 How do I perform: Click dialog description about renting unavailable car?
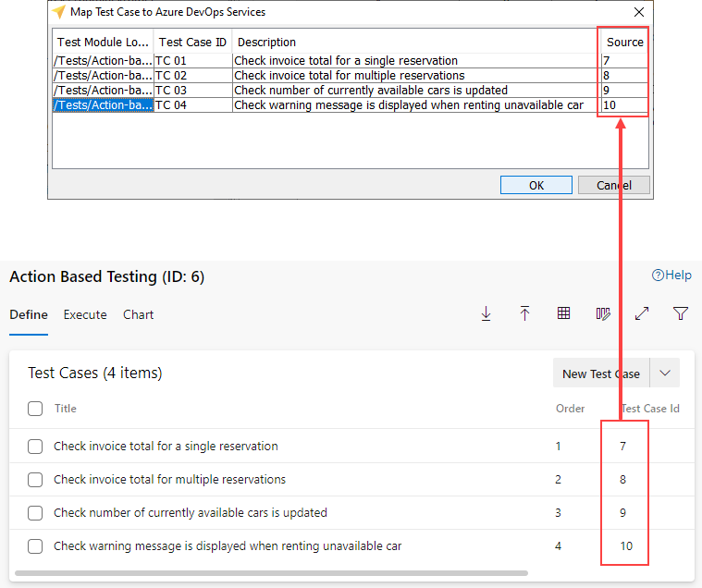pyautogui.click(x=409, y=104)
